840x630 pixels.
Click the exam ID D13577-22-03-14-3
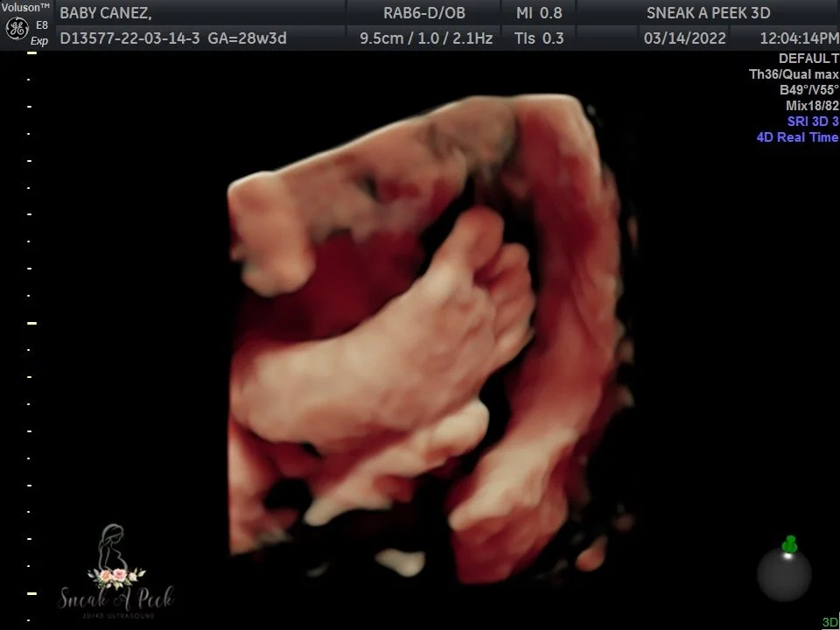129,38
